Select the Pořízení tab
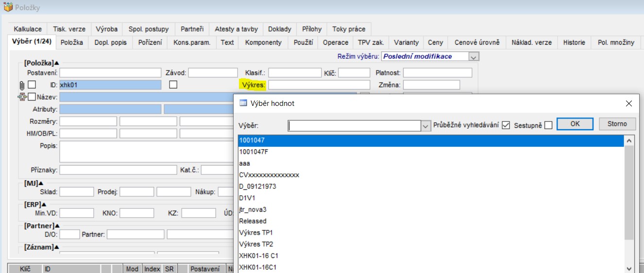This screenshot has height=273, width=644. pos(150,42)
